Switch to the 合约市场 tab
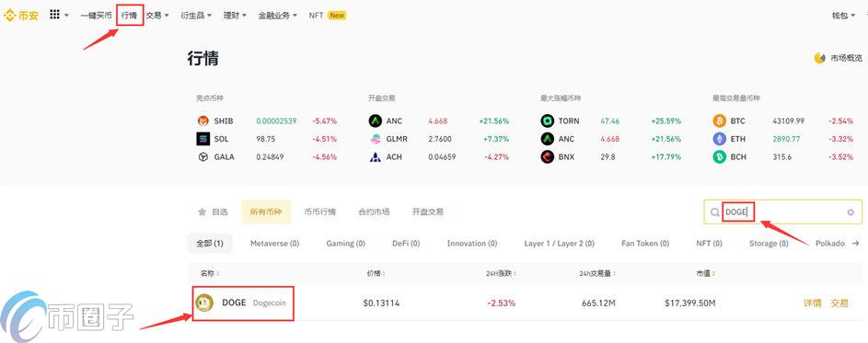This screenshot has width=868, height=343. tap(374, 212)
